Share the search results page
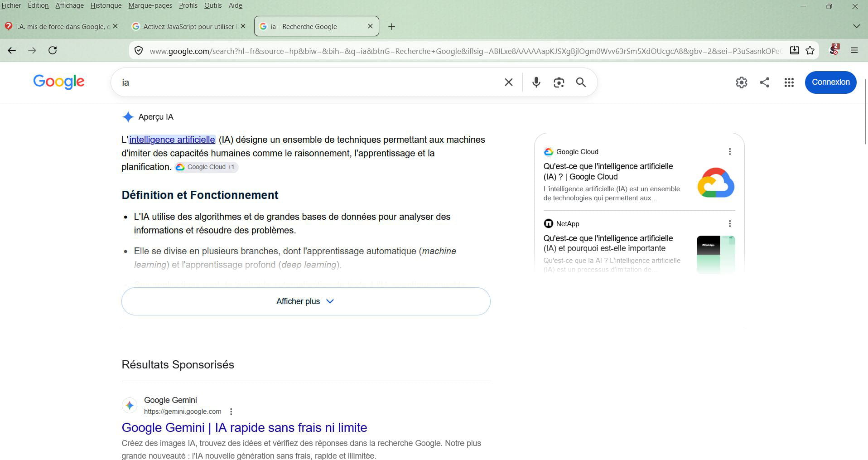Screen dimensions: 868x460 (x=765, y=82)
